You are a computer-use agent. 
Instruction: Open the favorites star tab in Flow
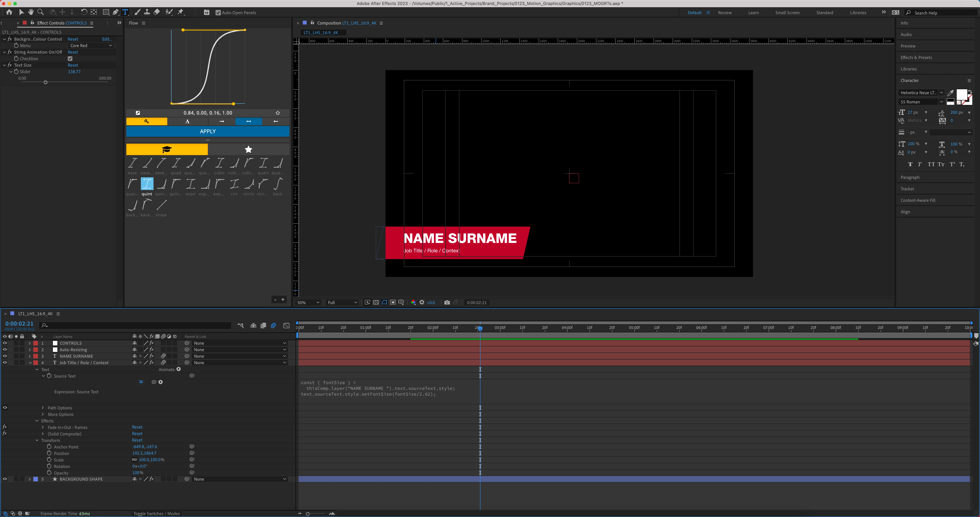point(248,149)
